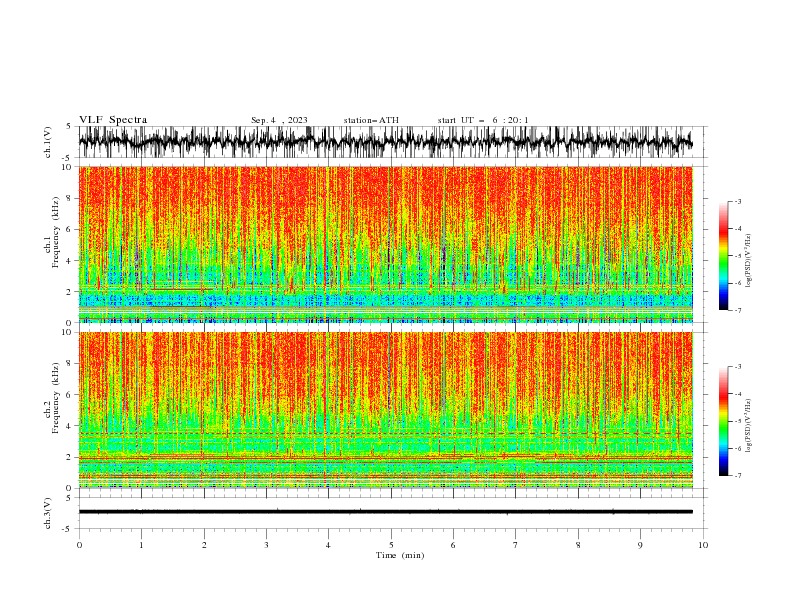This screenshot has height=612, width=792.
Task: Click the '3' tick label on time axis
Action: tap(266, 545)
